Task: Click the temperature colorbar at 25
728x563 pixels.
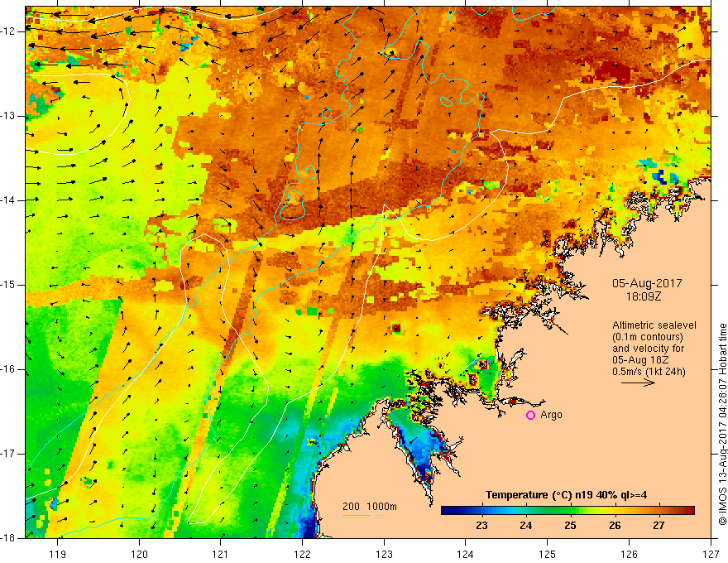Action: tap(571, 511)
